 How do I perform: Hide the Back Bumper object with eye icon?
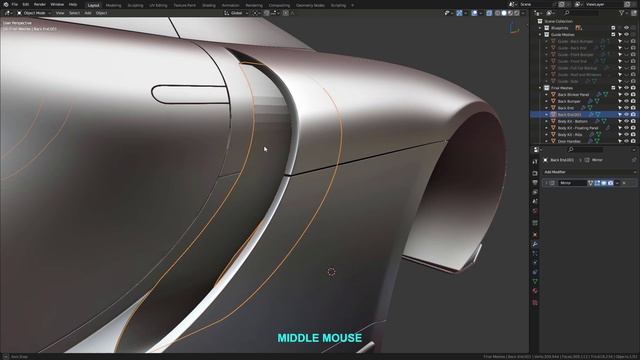click(x=627, y=101)
